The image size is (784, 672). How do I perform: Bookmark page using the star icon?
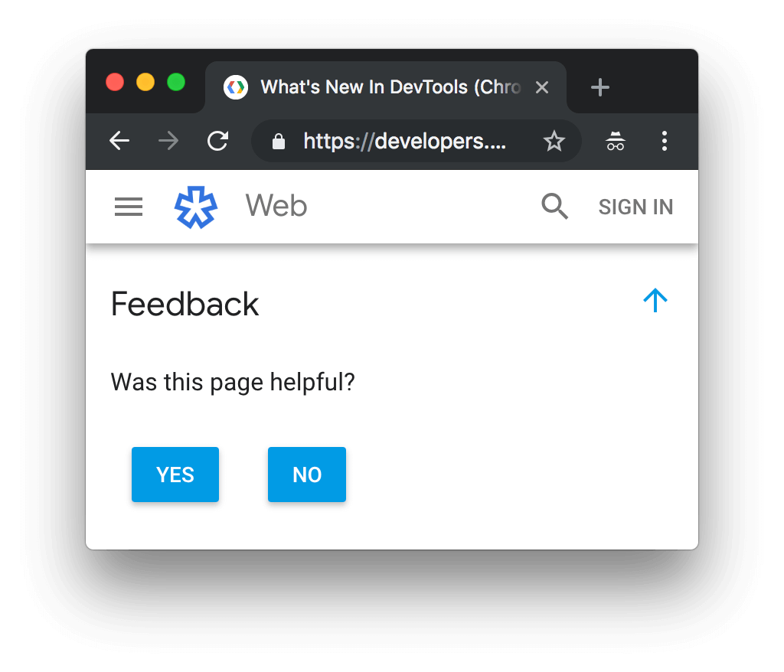(554, 141)
